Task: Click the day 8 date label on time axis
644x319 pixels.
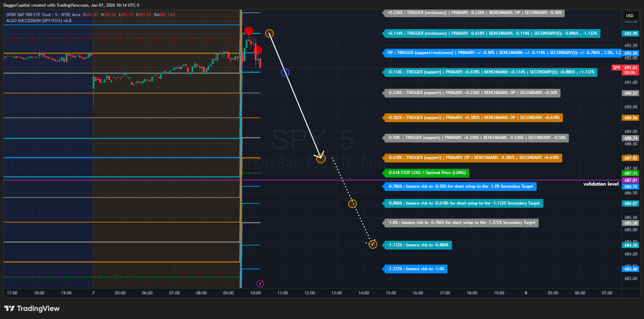Action: (x=526, y=293)
